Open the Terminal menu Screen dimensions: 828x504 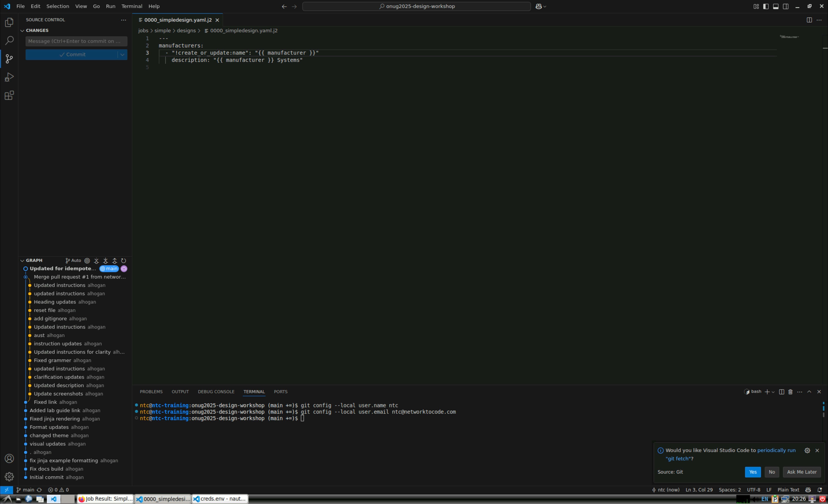(131, 6)
